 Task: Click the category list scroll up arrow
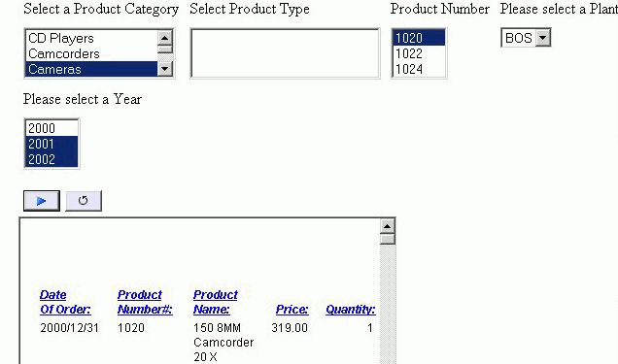click(x=165, y=38)
